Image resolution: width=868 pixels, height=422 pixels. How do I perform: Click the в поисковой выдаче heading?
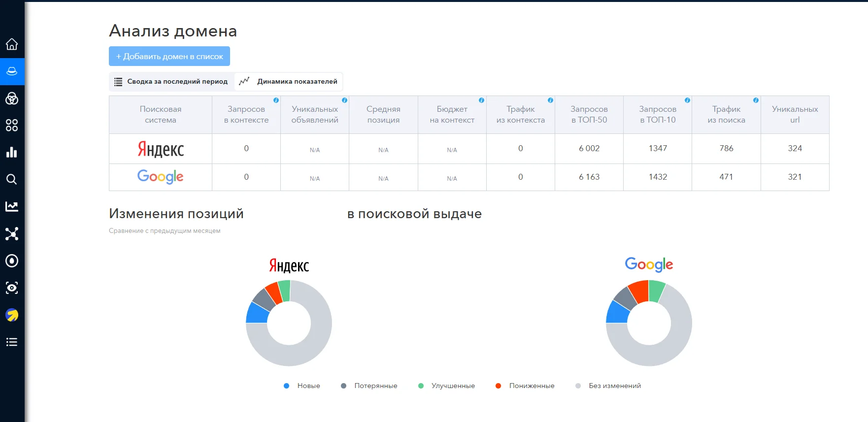click(x=414, y=214)
